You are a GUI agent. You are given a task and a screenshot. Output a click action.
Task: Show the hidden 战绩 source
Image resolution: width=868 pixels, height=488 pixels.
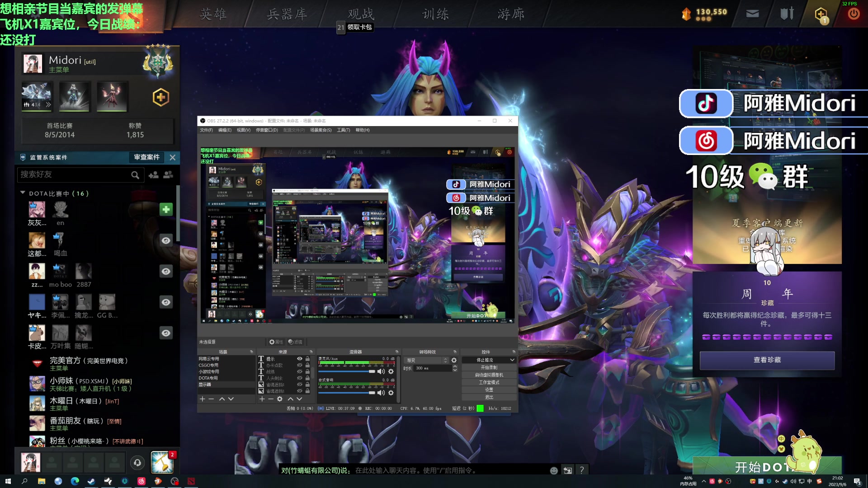(x=299, y=371)
